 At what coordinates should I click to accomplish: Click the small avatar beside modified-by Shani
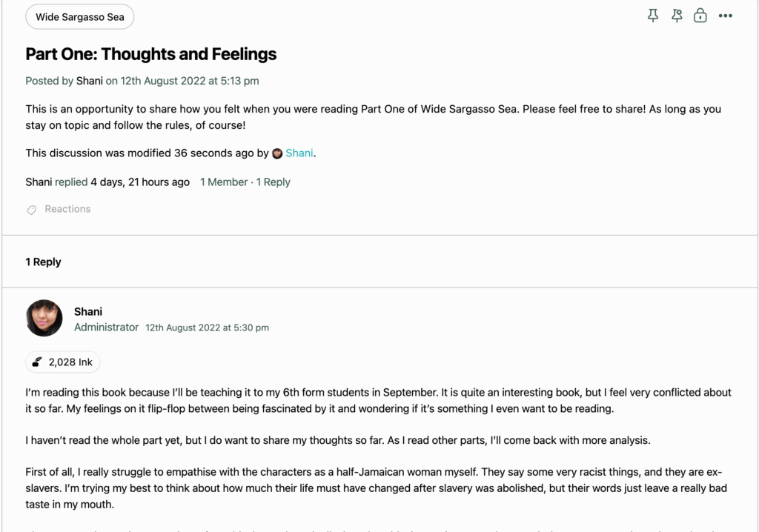point(277,154)
